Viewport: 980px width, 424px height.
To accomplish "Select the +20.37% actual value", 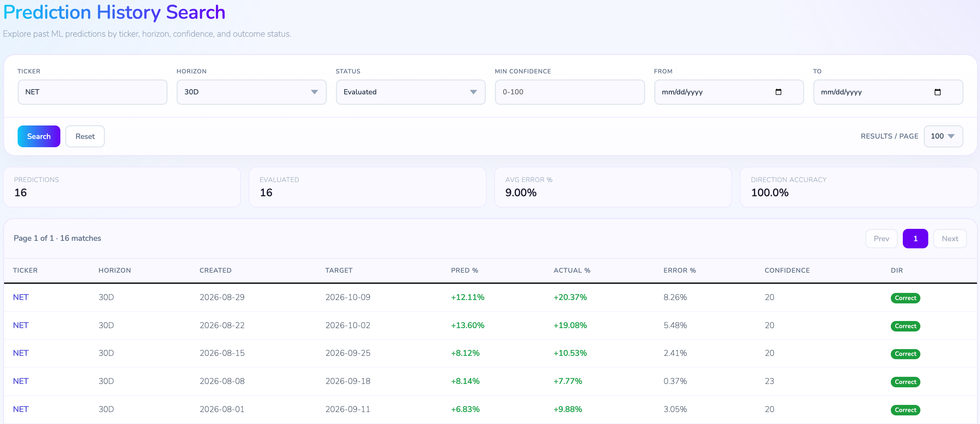I will pos(570,297).
